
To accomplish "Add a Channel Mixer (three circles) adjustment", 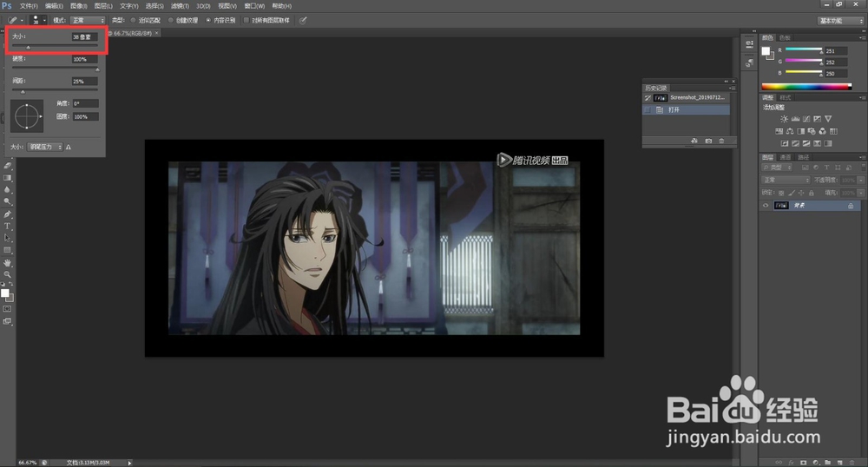I will click(x=823, y=131).
